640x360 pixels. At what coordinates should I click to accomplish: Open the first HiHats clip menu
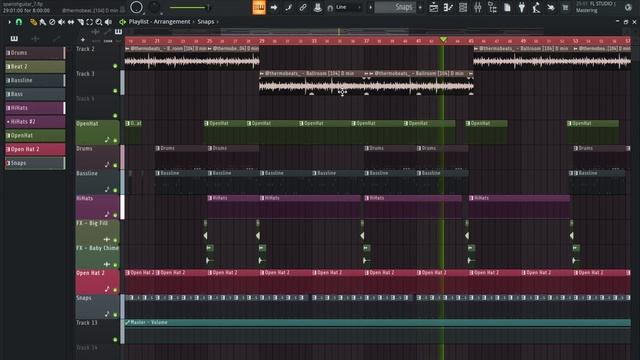tap(210, 198)
